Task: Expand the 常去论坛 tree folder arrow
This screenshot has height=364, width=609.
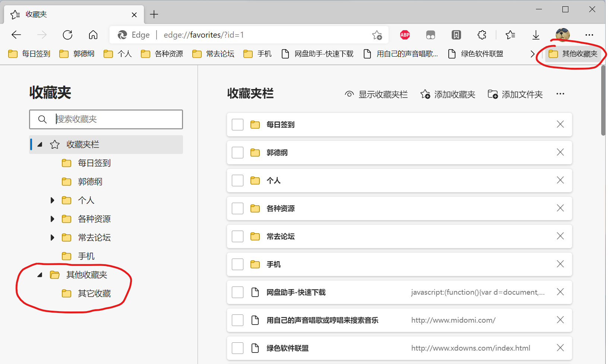Action: point(53,238)
